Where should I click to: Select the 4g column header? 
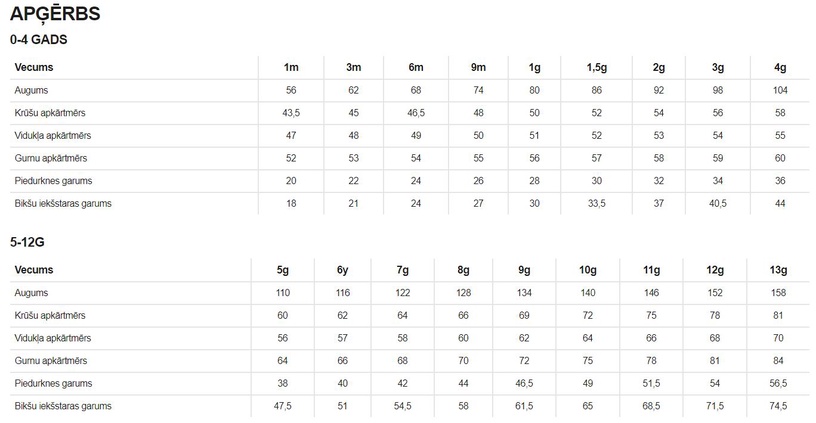780,67
